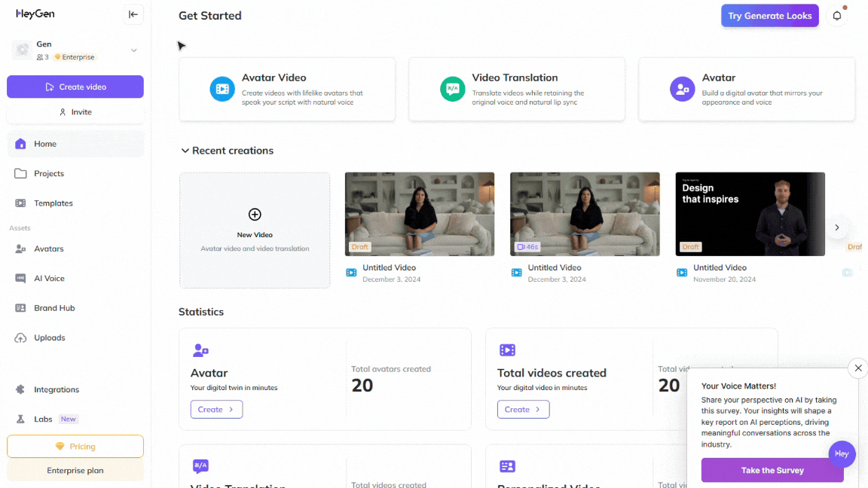Click the Create video button
Screen dimensions: 868x488
coord(75,87)
